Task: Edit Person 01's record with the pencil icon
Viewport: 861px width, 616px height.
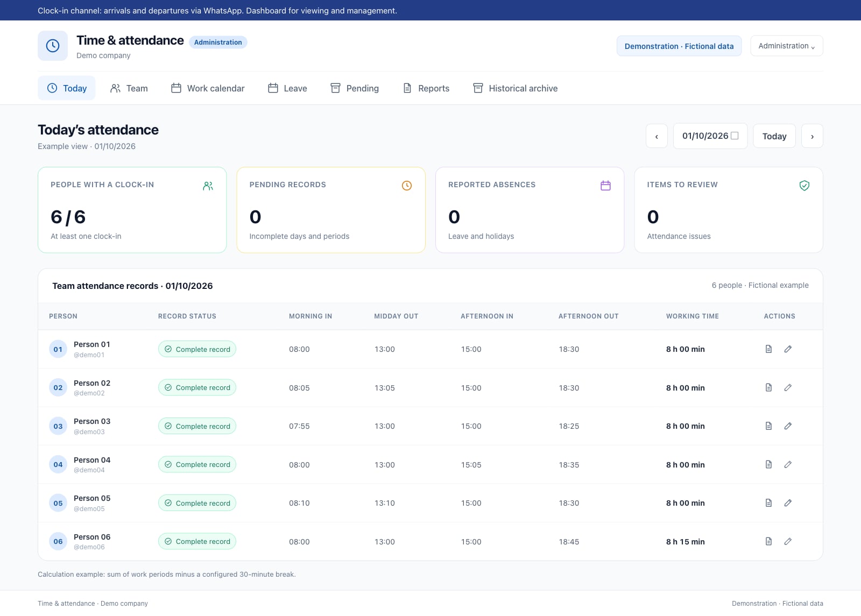Action: tap(788, 349)
